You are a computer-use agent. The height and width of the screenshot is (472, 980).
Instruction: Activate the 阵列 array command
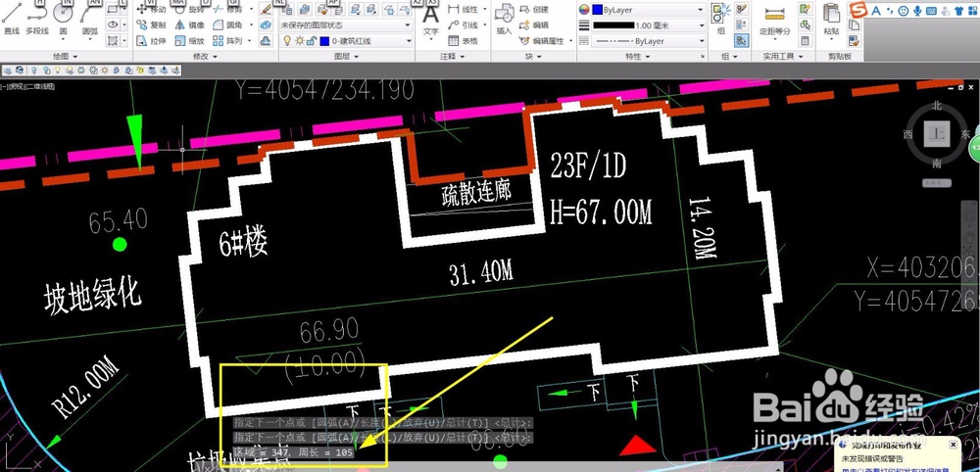pos(227,40)
